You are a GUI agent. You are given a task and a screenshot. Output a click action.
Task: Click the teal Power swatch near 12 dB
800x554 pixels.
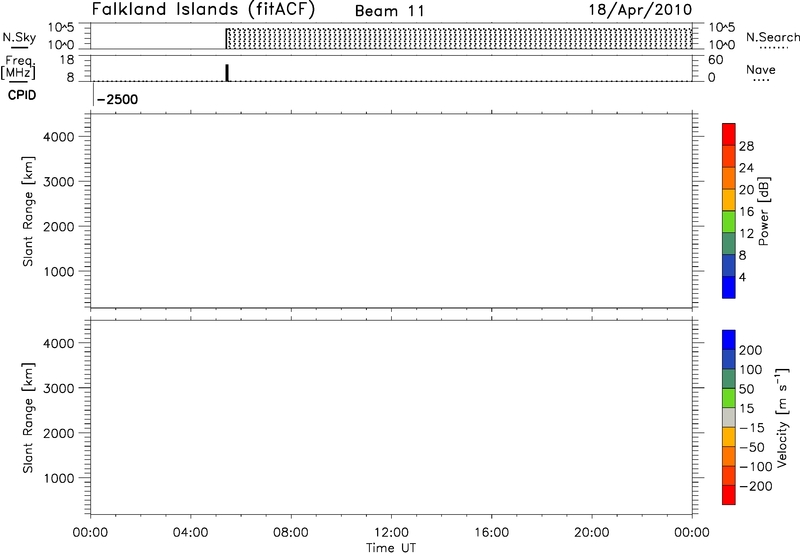coord(729,243)
